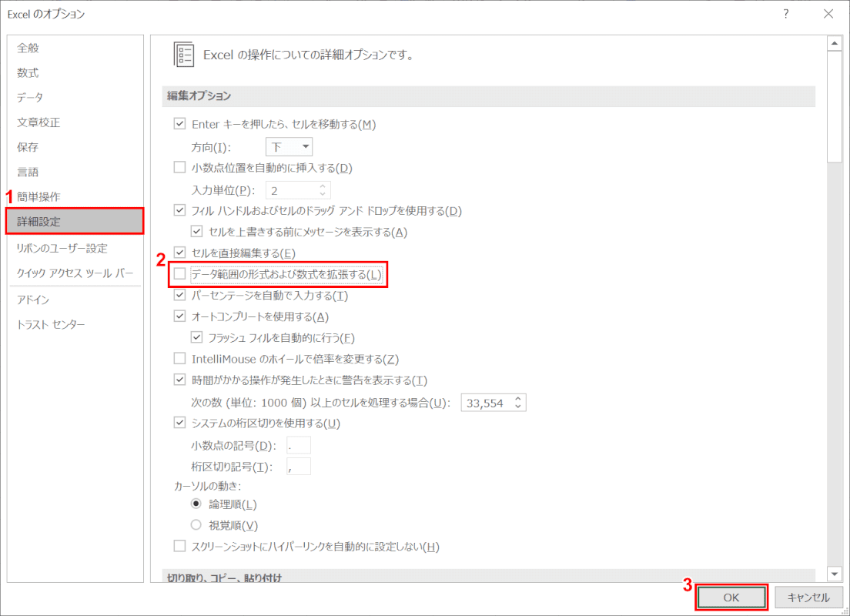The image size is (850, 616).
Task: Open the アドイン category
Action: pyautogui.click(x=75, y=300)
